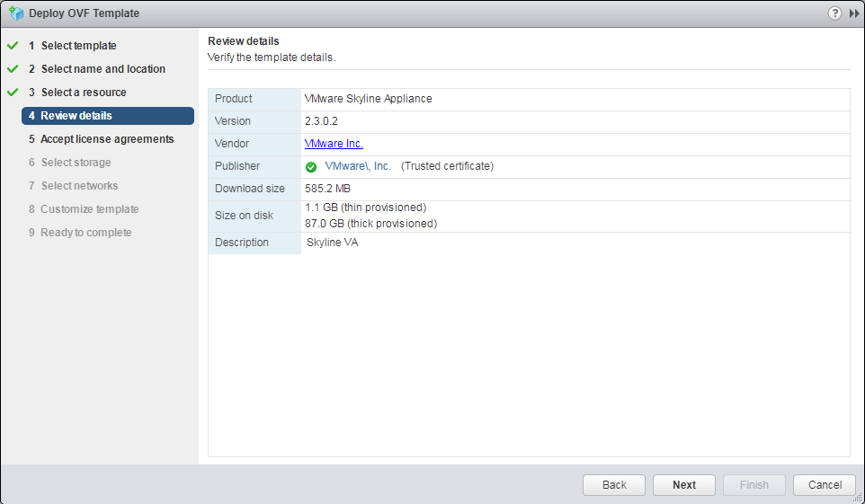Open step 5 Accept license agreements

point(102,139)
